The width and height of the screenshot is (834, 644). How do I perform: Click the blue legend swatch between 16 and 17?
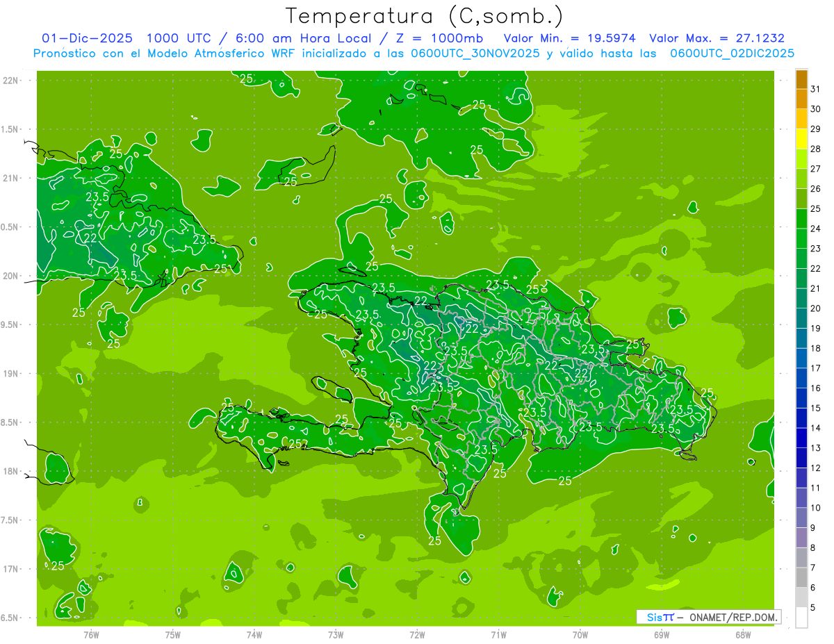801,378
